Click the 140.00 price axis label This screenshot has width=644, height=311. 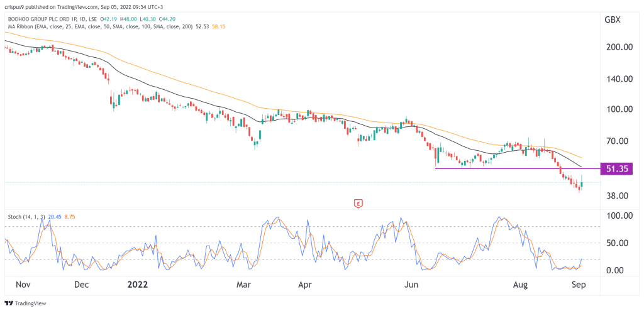619,79
